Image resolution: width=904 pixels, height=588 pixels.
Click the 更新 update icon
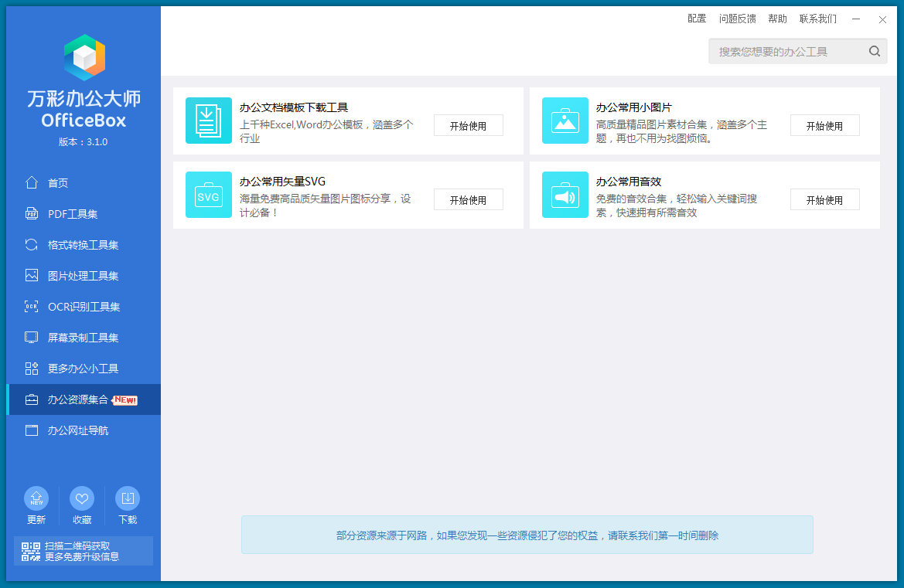click(36, 498)
